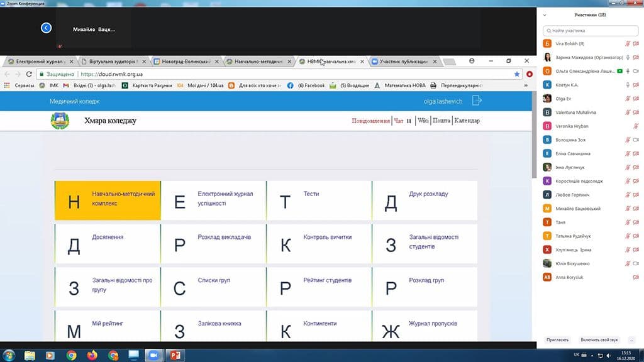Open the Математика НОВА bookmark
The image size is (644, 362).
[x=400, y=85]
